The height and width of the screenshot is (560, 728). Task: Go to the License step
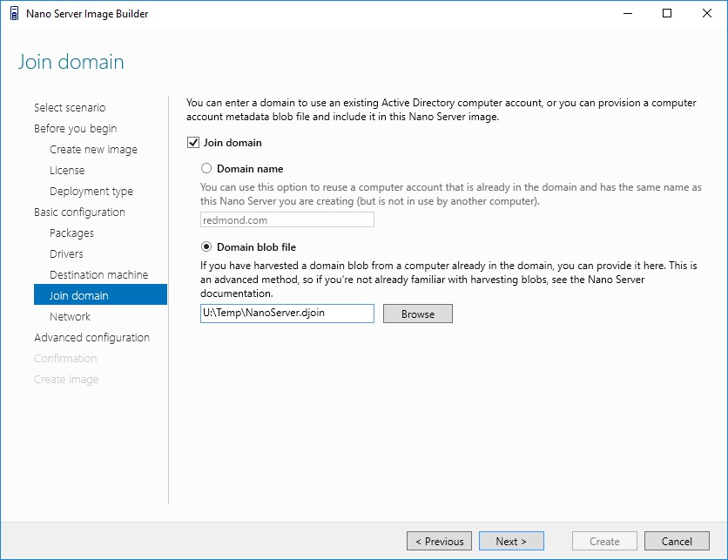(x=67, y=171)
